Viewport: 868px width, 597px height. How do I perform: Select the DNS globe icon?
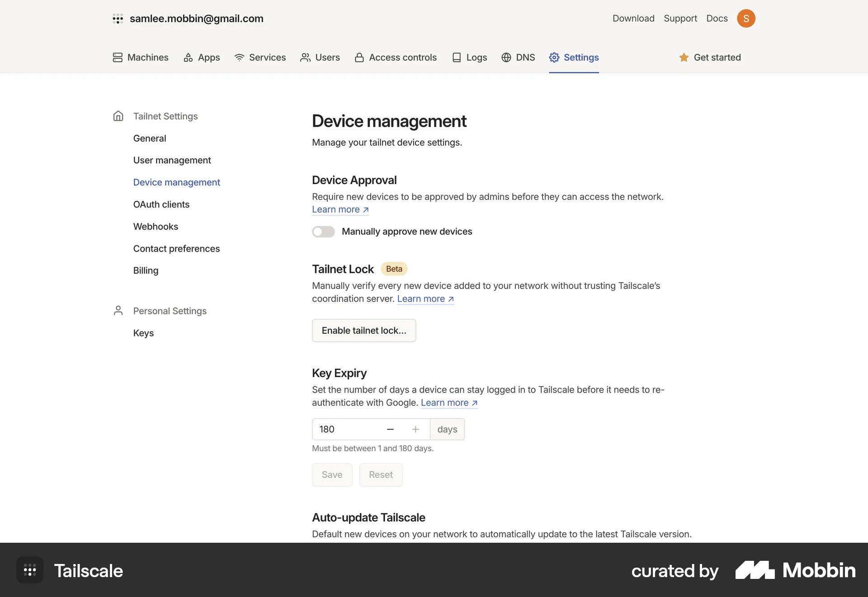(505, 57)
